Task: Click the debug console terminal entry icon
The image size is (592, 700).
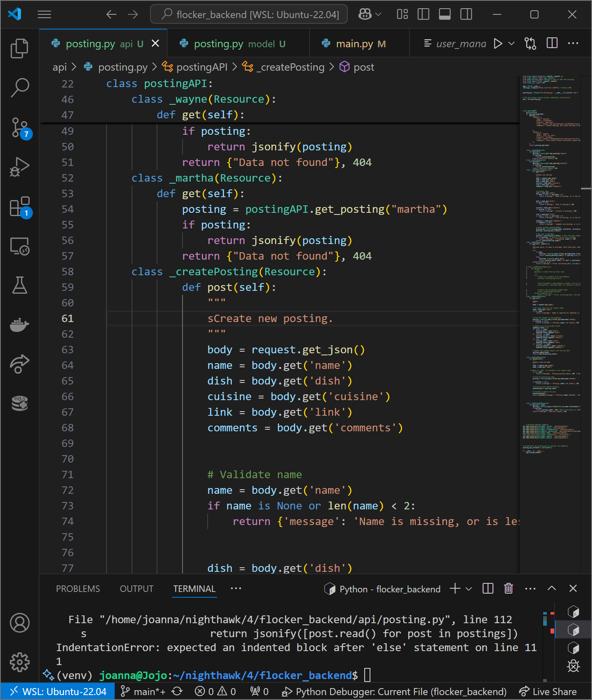Action: click(x=573, y=665)
